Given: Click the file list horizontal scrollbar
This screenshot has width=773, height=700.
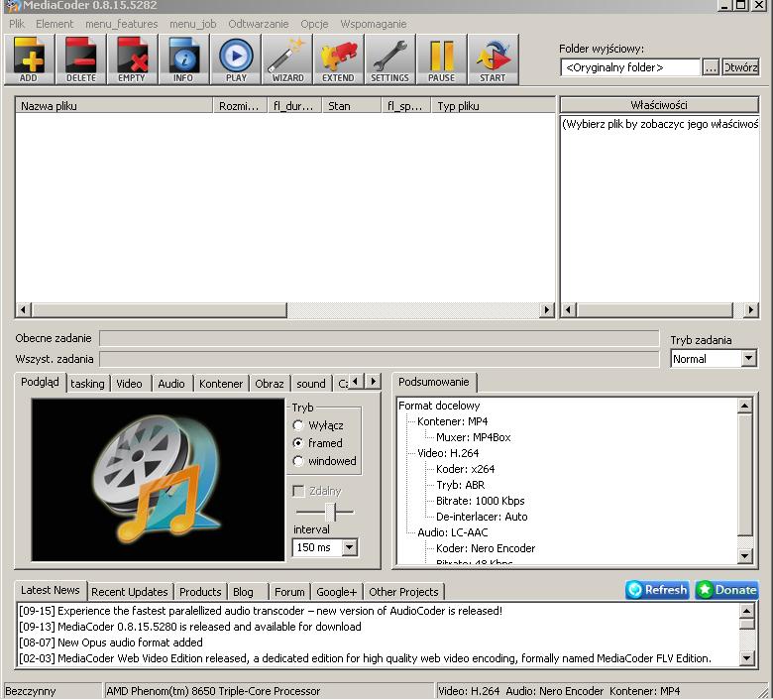Looking at the screenshot, I should point(286,309).
